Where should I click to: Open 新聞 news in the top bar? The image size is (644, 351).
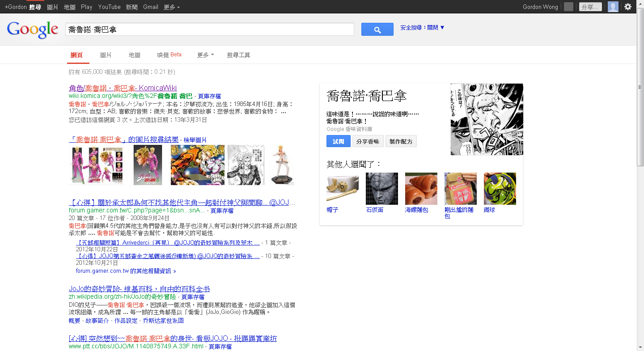tap(131, 7)
